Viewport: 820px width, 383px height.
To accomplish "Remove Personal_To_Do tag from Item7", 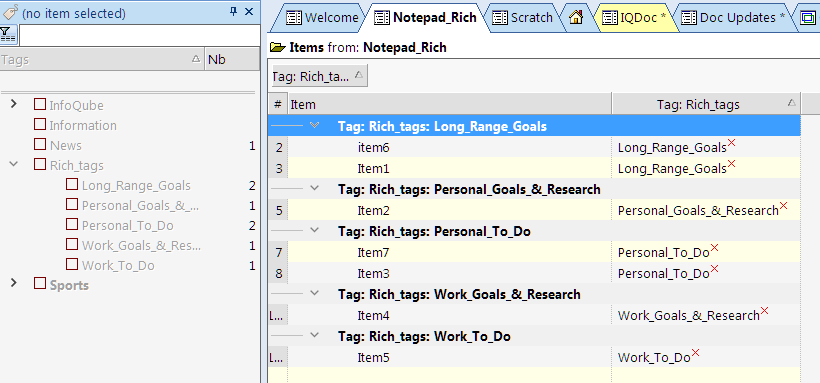I will tap(714, 247).
